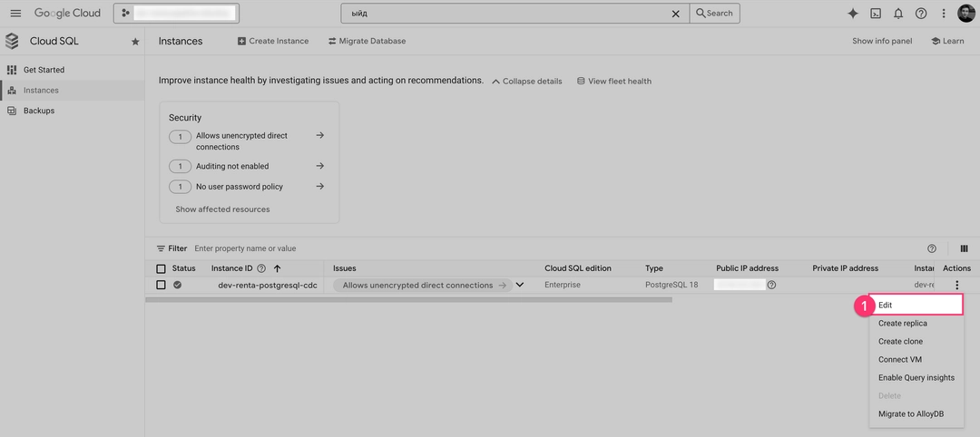Open instance dev-renta-postgresql-cdc

pos(267,286)
